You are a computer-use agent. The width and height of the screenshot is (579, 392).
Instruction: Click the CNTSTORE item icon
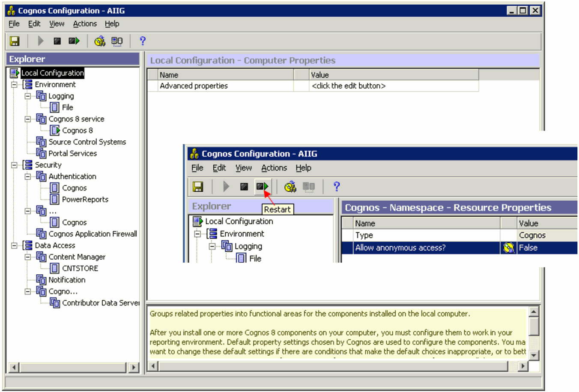click(55, 268)
